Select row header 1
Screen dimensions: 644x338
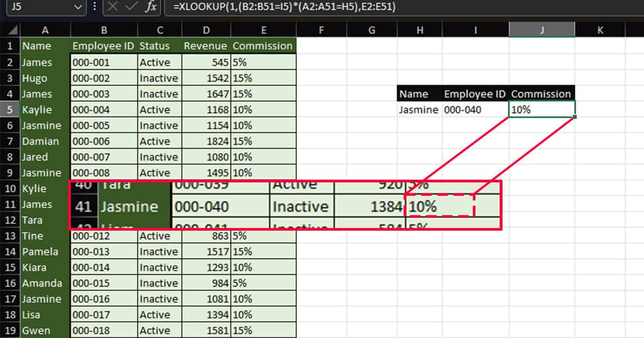(x=10, y=46)
